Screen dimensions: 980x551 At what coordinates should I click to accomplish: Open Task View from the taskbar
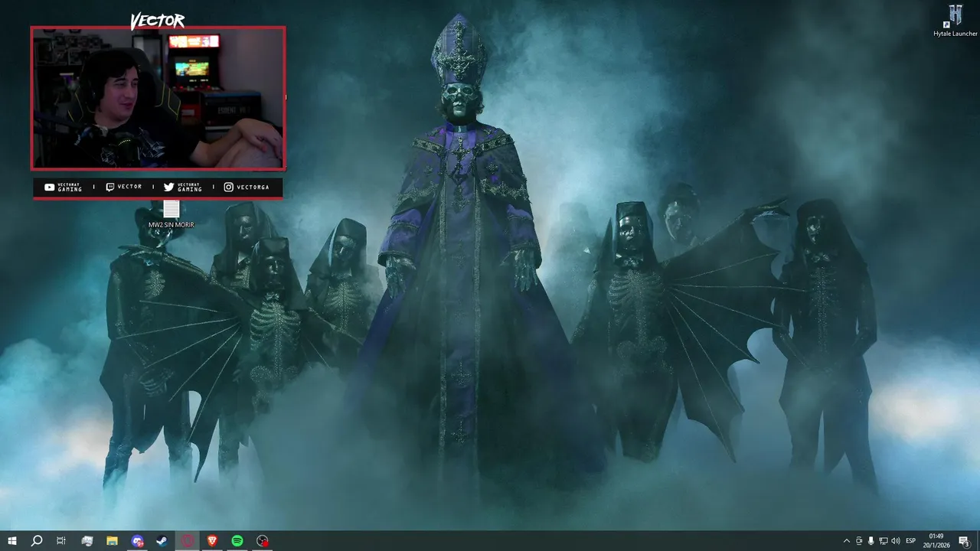pyautogui.click(x=61, y=541)
